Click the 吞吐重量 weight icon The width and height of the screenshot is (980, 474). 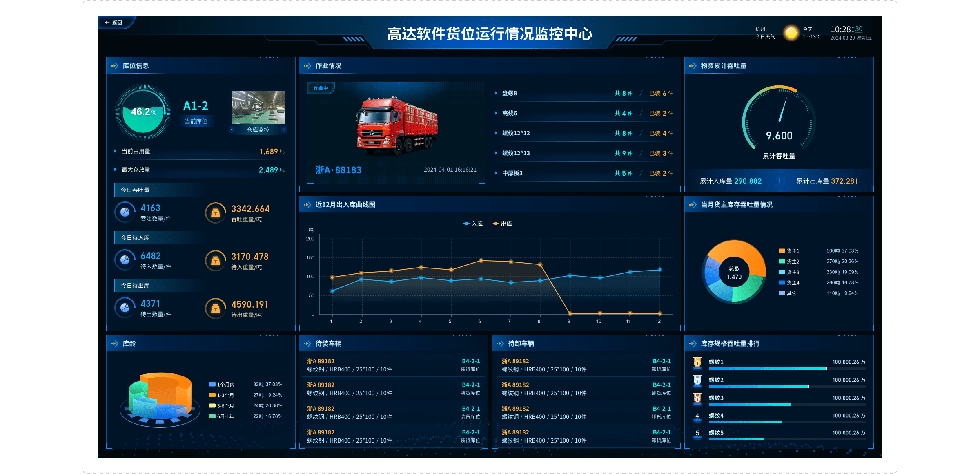[215, 213]
